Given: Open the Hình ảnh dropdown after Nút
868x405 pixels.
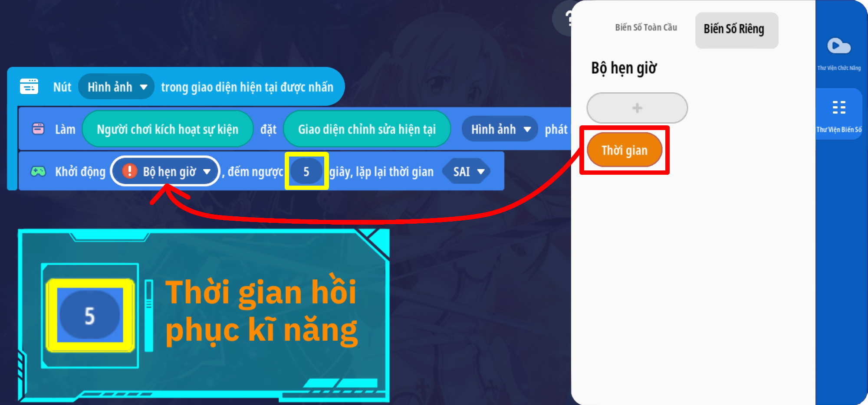Looking at the screenshot, I should coord(116,87).
